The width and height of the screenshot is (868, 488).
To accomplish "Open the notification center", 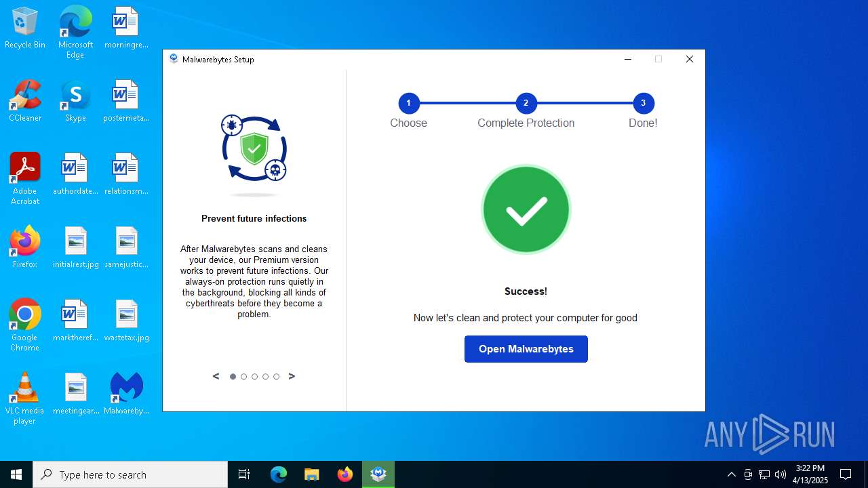I will click(x=846, y=474).
